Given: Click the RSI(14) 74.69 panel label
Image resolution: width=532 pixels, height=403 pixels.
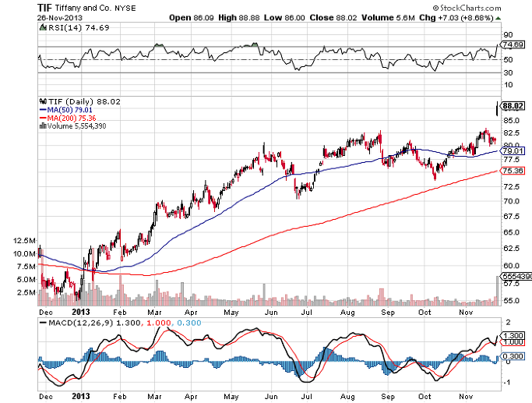Looking at the screenshot, I should 79,27.
